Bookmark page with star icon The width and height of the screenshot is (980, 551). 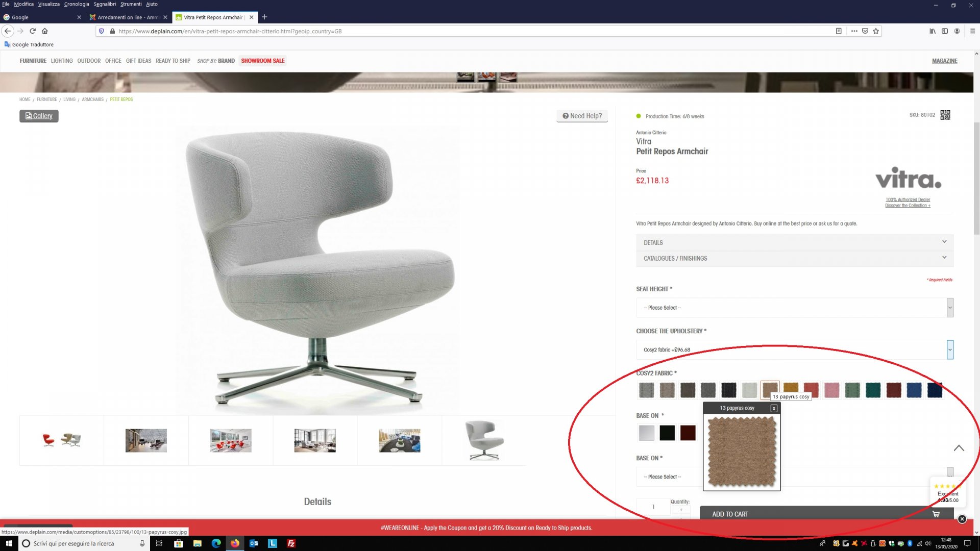pyautogui.click(x=876, y=31)
